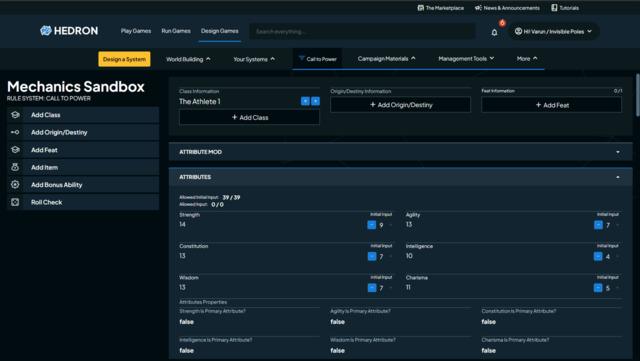The height and width of the screenshot is (361, 640).
Task: Click the Call to Power tab icon
Action: (x=302, y=58)
